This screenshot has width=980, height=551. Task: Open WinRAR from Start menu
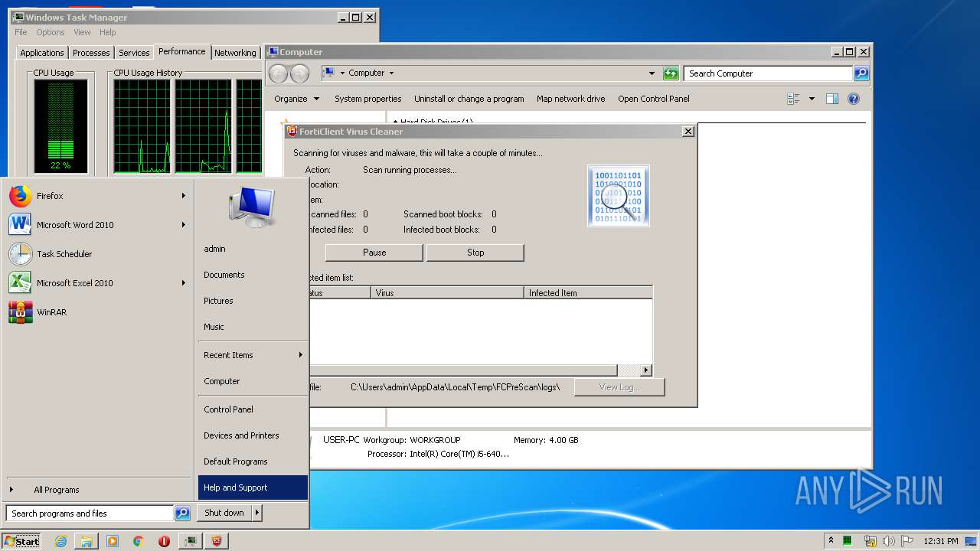point(98,312)
